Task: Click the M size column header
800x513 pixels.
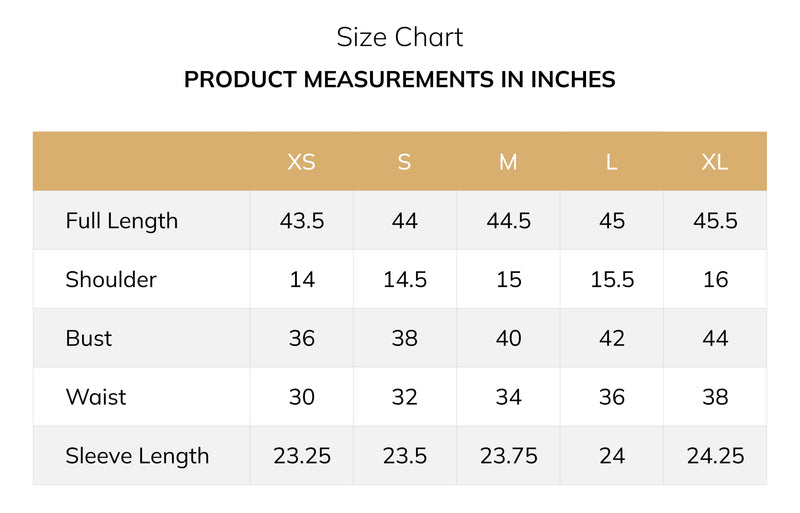Action: [x=508, y=162]
